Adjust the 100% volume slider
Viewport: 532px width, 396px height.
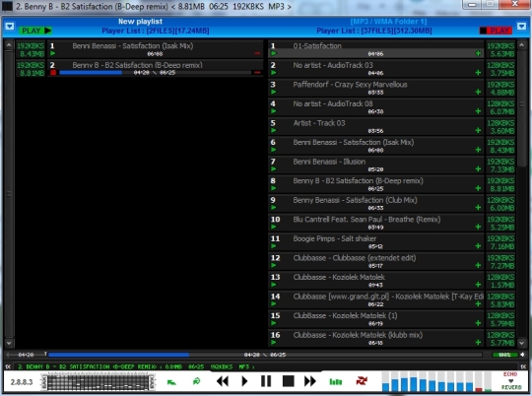point(504,355)
